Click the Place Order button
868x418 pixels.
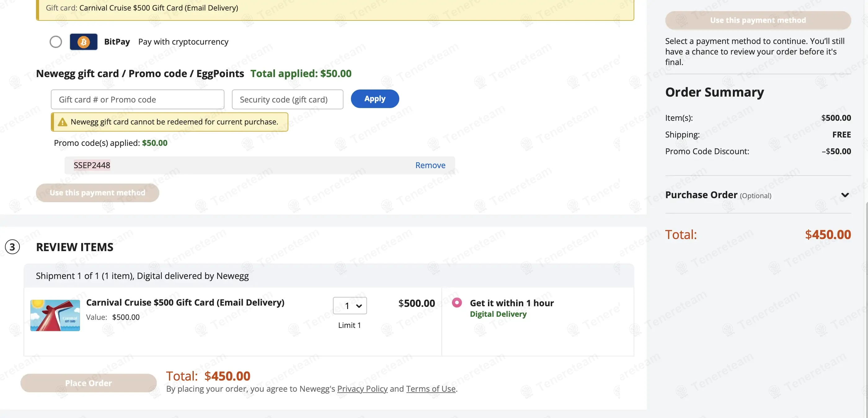88,383
